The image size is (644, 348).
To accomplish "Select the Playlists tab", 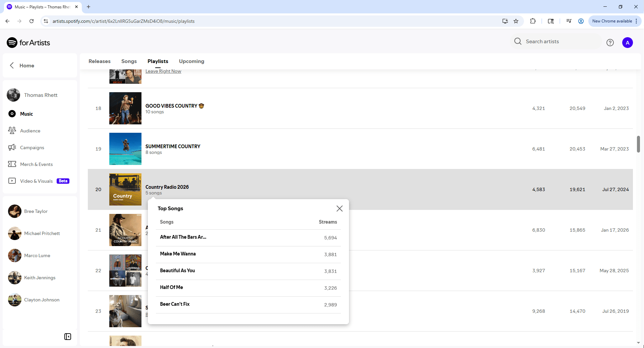I will [158, 61].
